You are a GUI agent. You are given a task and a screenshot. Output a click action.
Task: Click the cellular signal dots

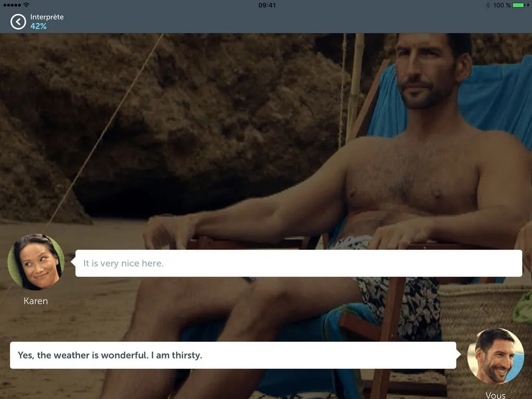point(11,5)
